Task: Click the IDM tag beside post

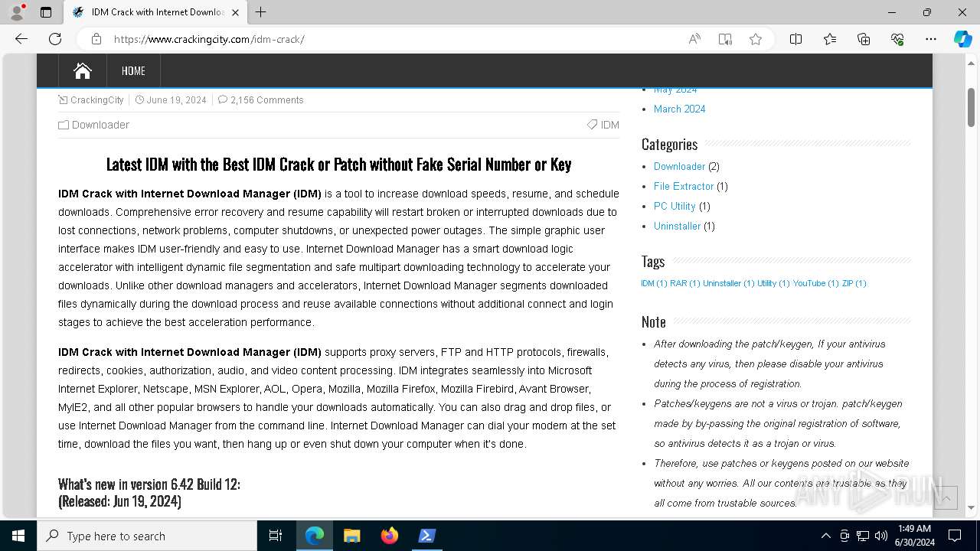Action: [609, 125]
